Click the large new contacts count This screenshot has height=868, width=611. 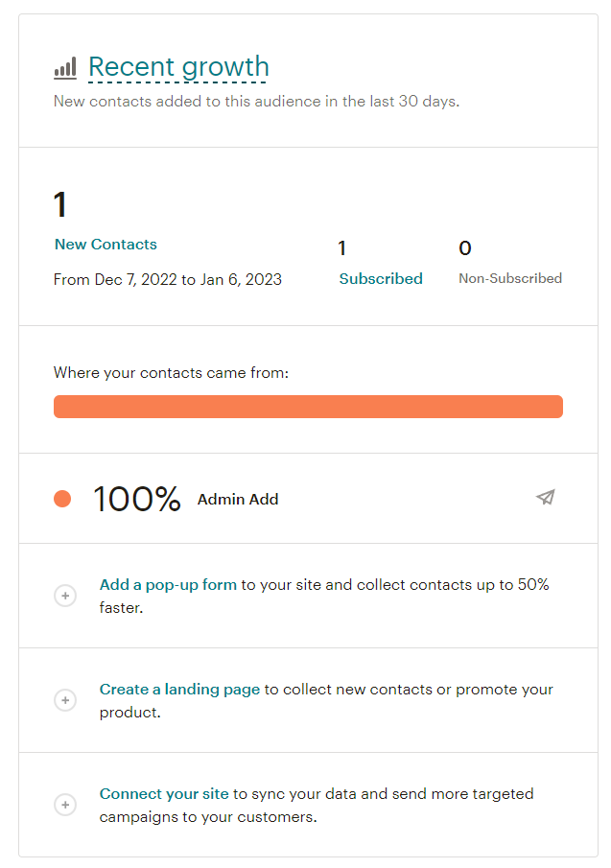(60, 205)
